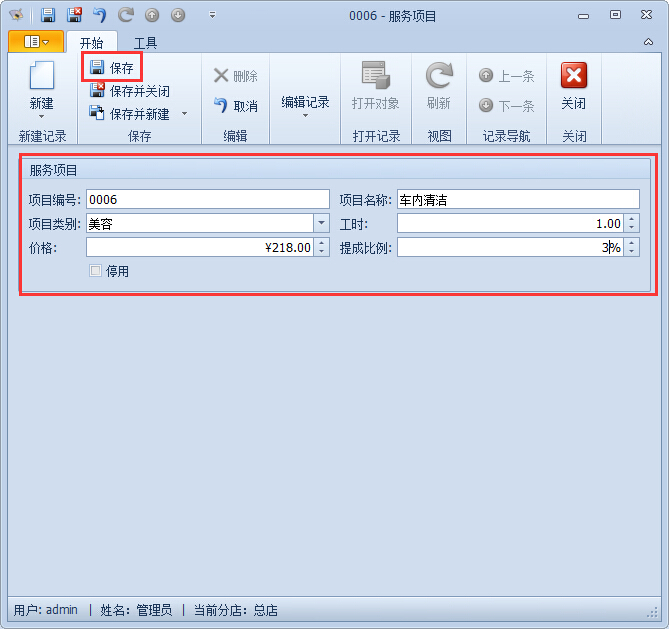The height and width of the screenshot is (629, 669).
Task: Open the 编辑记录 dropdown menu
Action: (305, 104)
